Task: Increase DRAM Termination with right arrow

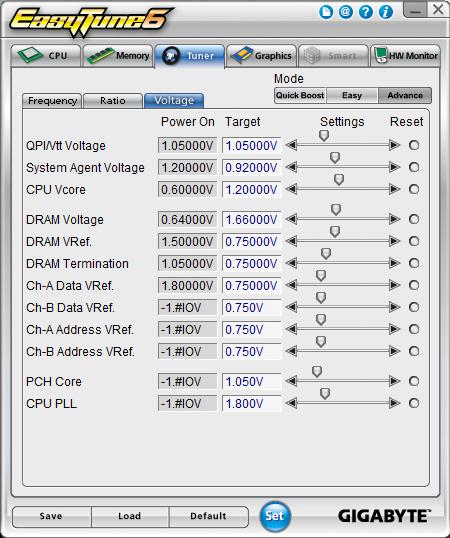Action: [394, 263]
